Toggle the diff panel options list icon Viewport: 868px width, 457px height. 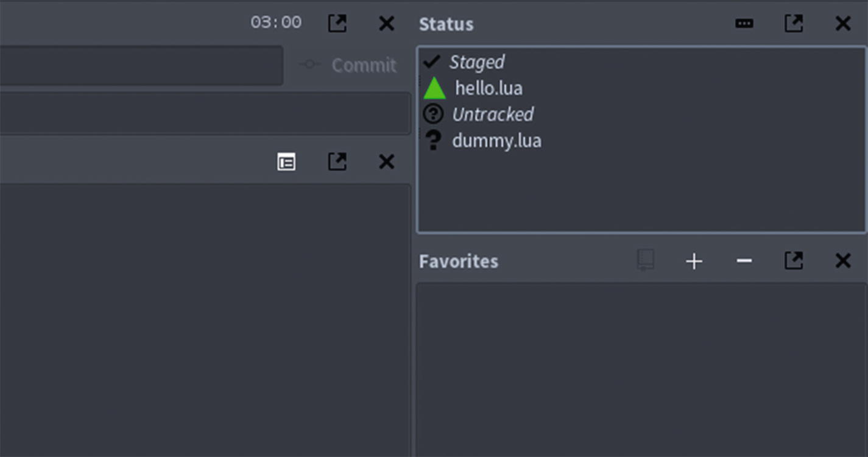286,162
